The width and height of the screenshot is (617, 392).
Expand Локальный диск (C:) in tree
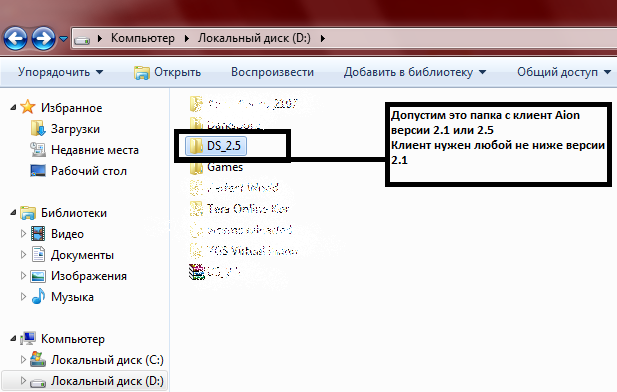pyautogui.click(x=23, y=359)
